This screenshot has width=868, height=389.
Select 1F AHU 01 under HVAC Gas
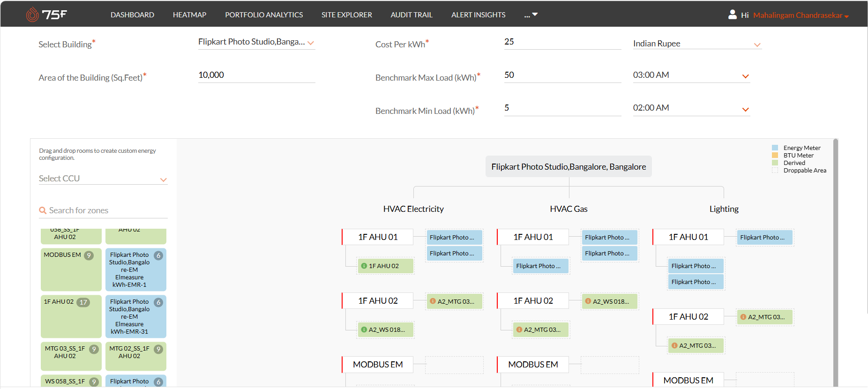pyautogui.click(x=533, y=237)
